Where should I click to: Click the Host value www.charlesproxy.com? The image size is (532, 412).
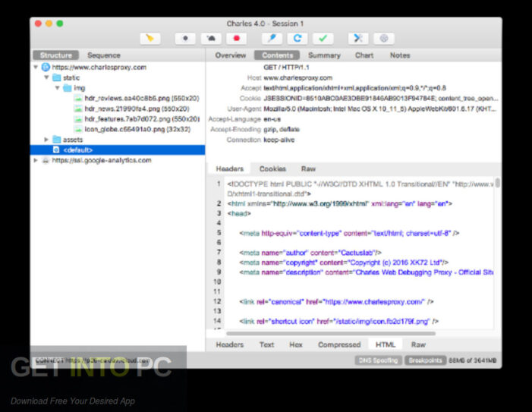tap(298, 77)
